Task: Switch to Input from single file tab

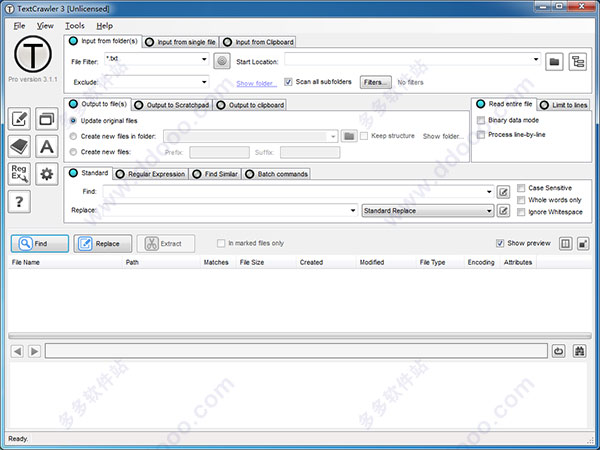Action: [181, 42]
